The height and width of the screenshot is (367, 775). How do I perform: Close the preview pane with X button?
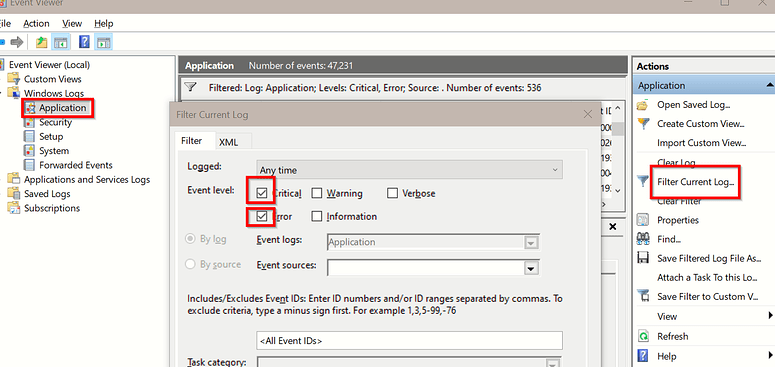(x=613, y=227)
